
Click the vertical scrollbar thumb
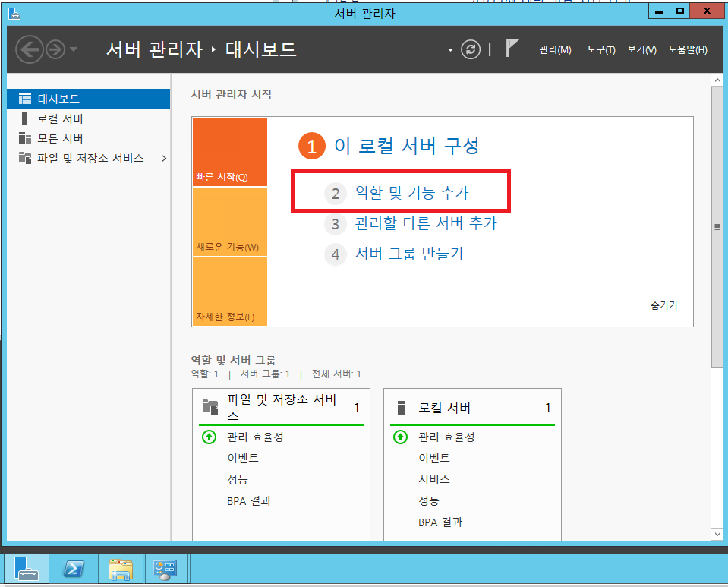pos(717,227)
